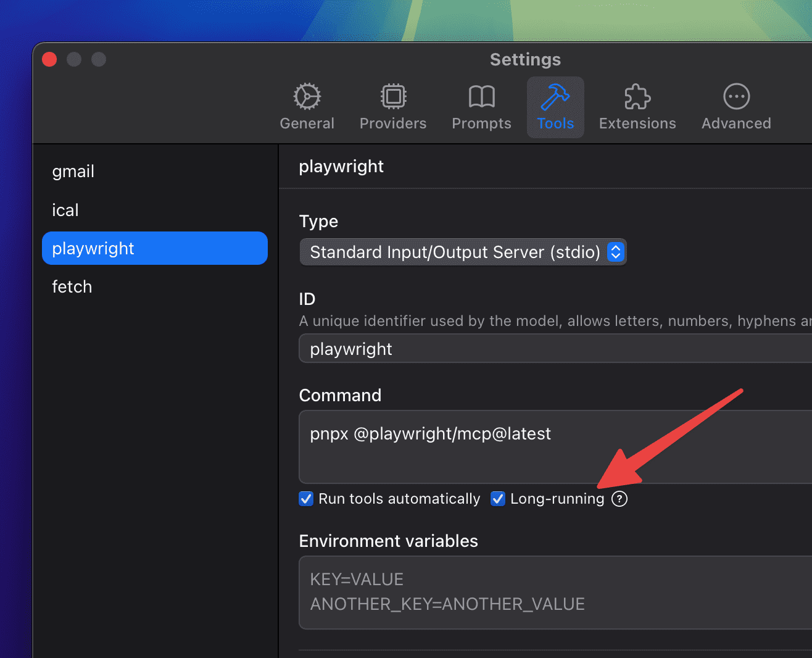This screenshot has height=658, width=812.
Task: Select the playwright entry in sidebar
Action: [x=154, y=248]
